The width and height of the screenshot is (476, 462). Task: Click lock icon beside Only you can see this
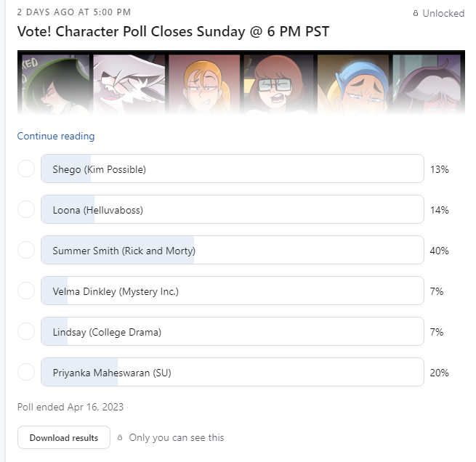pos(120,437)
